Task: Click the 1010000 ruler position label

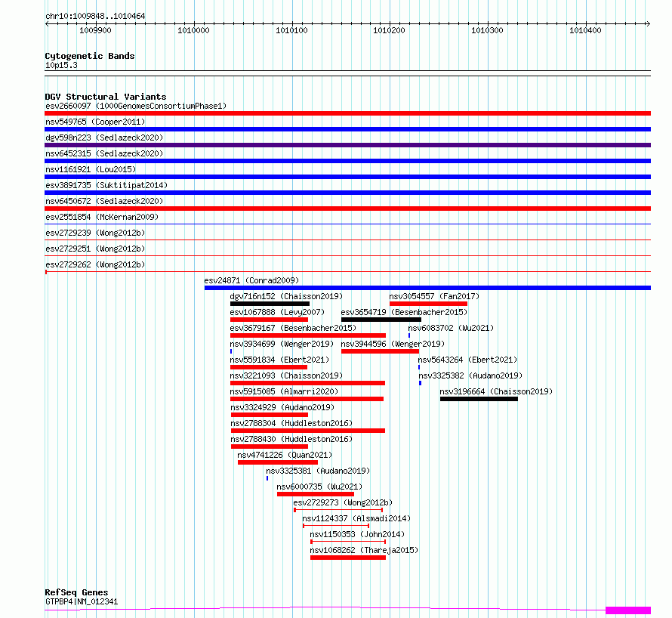Action: 194,30
